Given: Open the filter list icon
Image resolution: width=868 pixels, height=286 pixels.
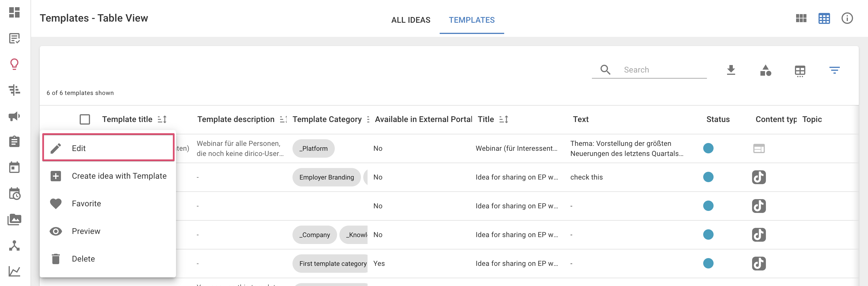Looking at the screenshot, I should [x=834, y=70].
